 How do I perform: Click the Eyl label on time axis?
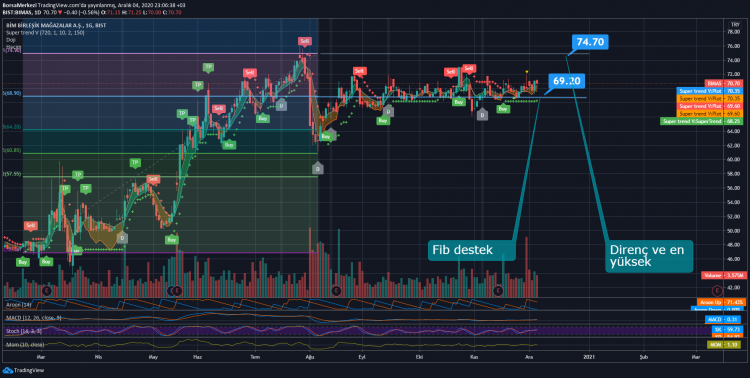click(362, 357)
